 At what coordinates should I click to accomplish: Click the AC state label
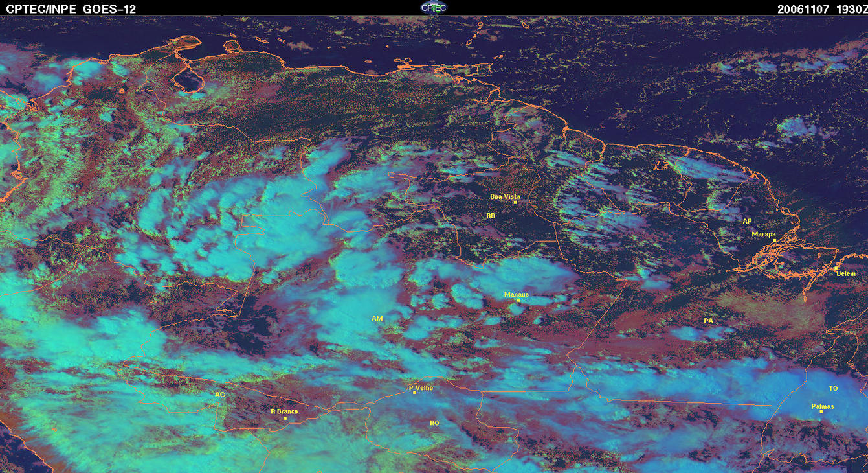(x=219, y=394)
